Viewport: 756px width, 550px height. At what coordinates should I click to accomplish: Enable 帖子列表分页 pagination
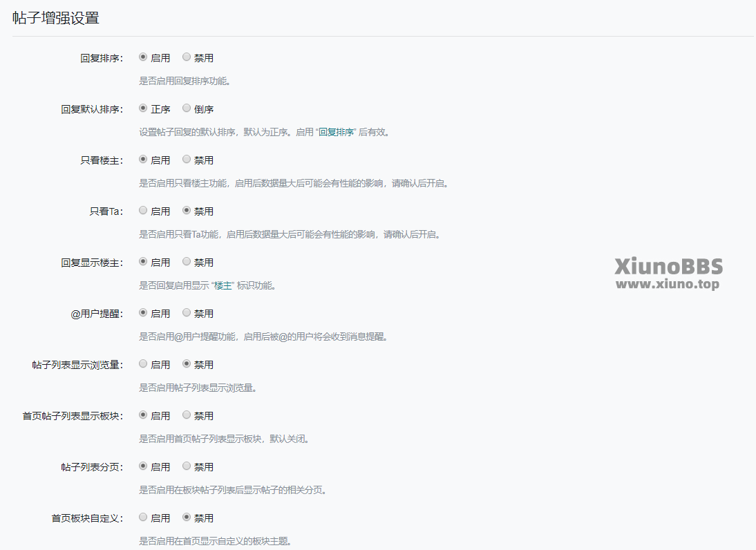143,466
